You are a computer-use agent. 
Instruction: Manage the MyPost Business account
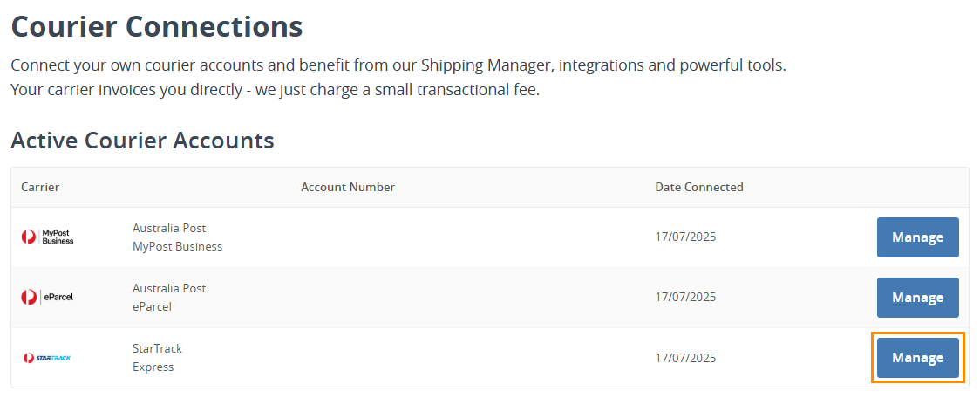[x=917, y=237]
